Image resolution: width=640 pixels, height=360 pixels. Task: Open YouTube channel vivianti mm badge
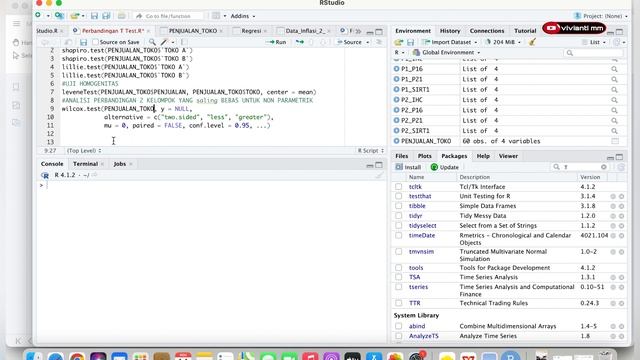[574, 28]
